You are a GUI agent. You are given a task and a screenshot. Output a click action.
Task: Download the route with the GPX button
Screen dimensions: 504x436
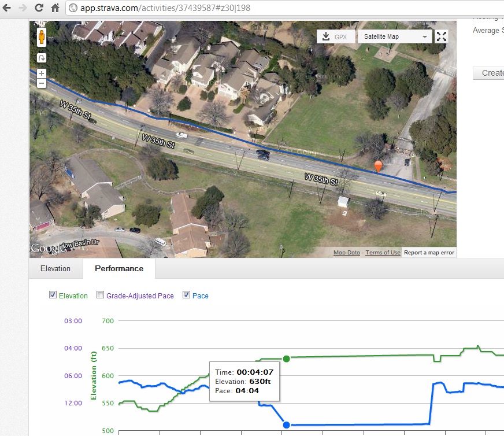point(336,36)
